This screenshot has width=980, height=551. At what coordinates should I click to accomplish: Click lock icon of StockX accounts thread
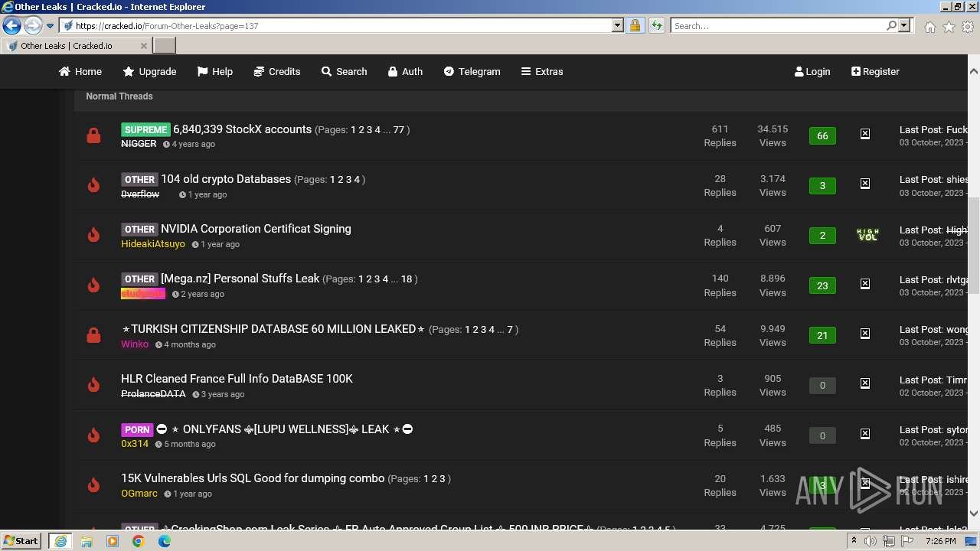(93, 135)
